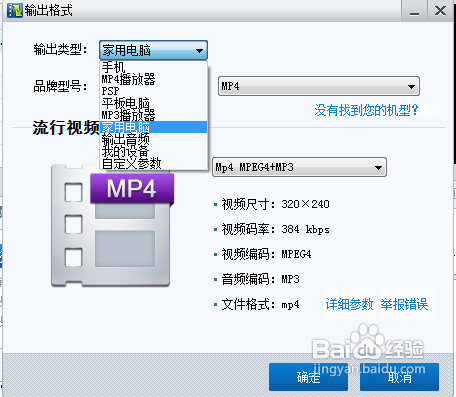Select highlighted 家用电脑 option
The image size is (456, 397).
[154, 127]
